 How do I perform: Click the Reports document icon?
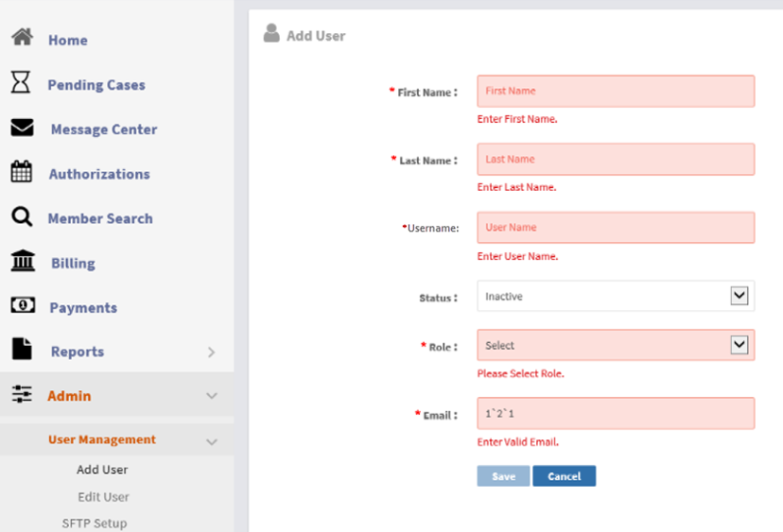[21, 350]
